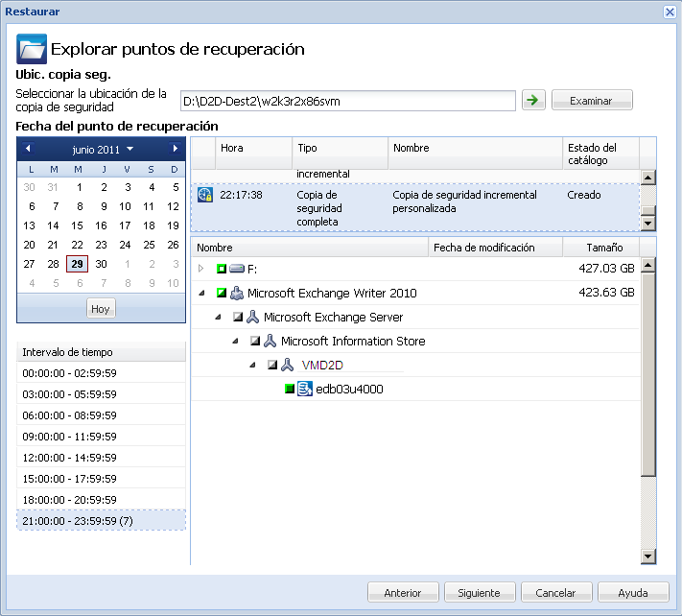Collapse the VMD2D tree node

[x=252, y=365]
